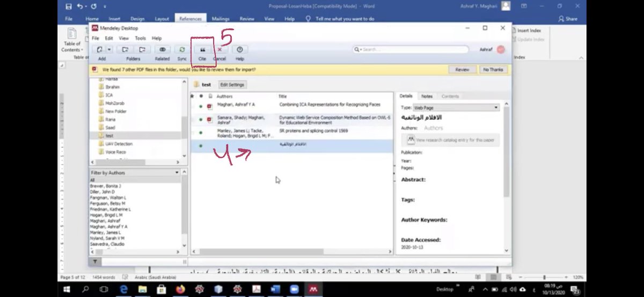This screenshot has width=644, height=297.
Task: Open the Word Insert ribbon tab
Action: pos(115,19)
